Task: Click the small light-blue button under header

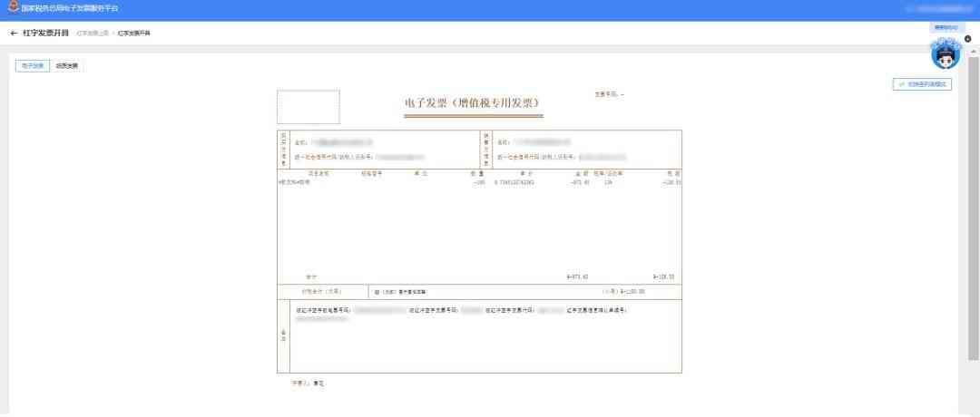Action: [x=945, y=27]
